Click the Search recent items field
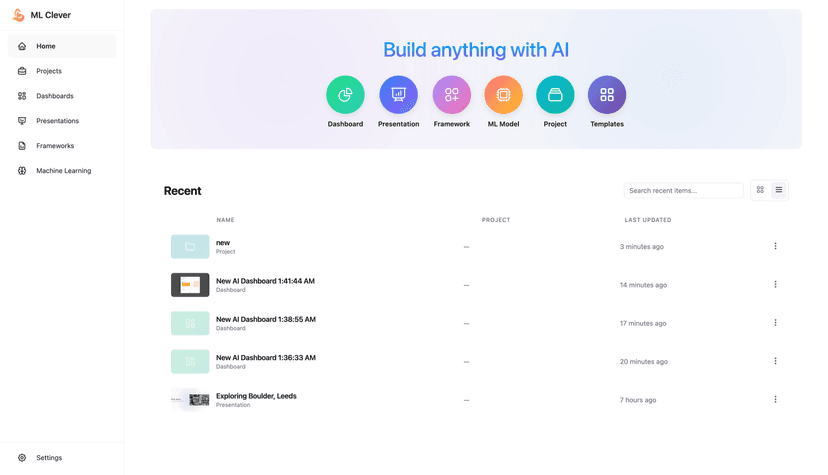This screenshot has height=475, width=828. tap(683, 190)
